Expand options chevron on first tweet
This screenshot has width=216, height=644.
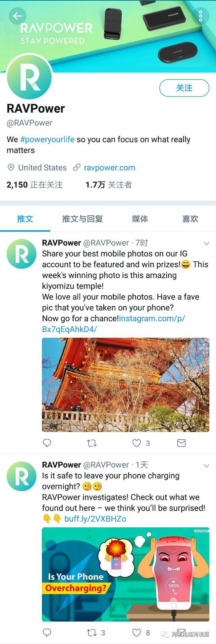(207, 243)
